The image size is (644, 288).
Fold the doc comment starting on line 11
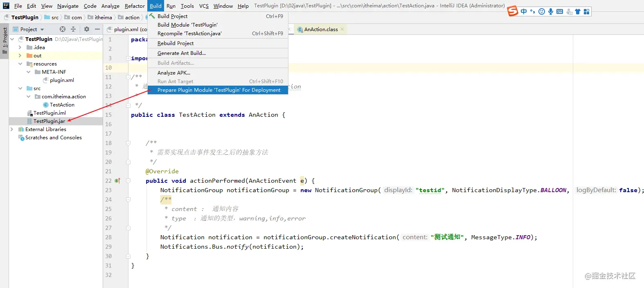pyautogui.click(x=128, y=77)
